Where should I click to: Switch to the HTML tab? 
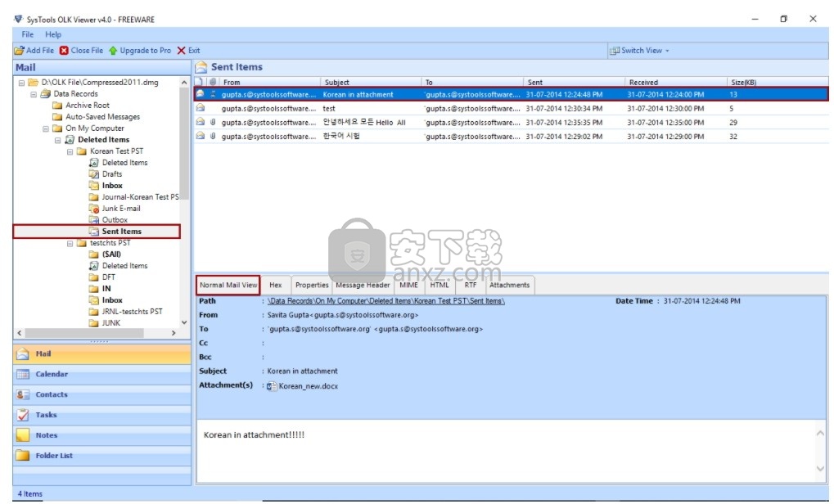pyautogui.click(x=440, y=285)
